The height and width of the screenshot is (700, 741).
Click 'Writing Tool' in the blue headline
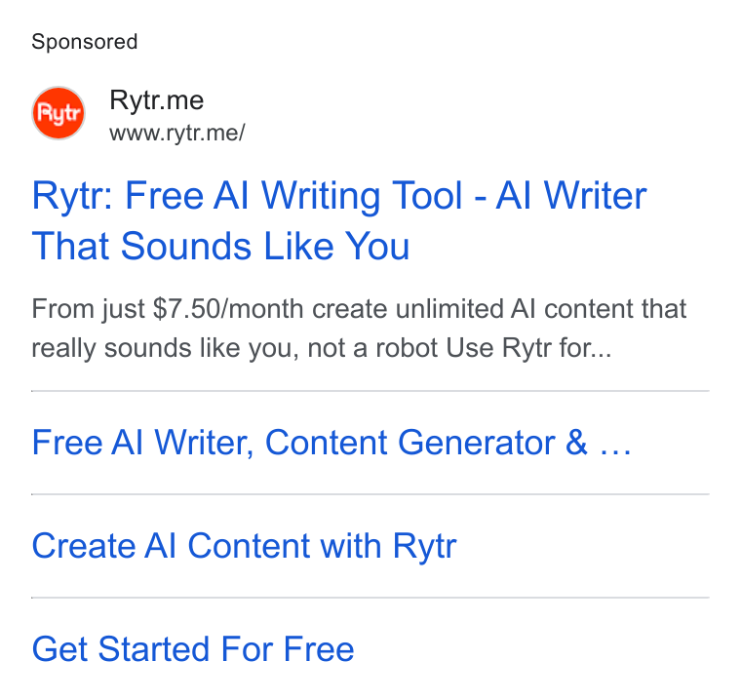(x=362, y=196)
